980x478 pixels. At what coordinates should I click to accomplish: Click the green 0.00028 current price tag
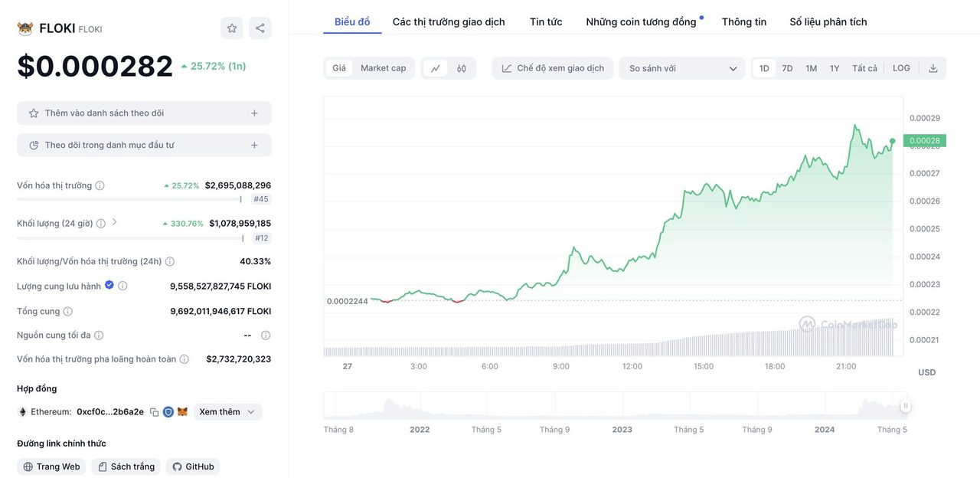point(925,141)
